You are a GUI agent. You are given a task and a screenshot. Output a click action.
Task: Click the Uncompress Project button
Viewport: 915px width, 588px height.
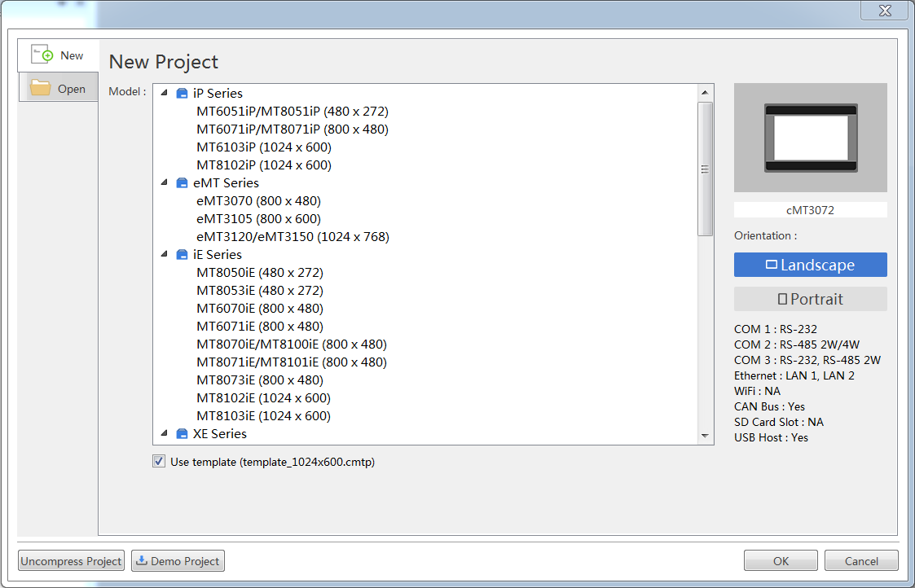click(71, 561)
